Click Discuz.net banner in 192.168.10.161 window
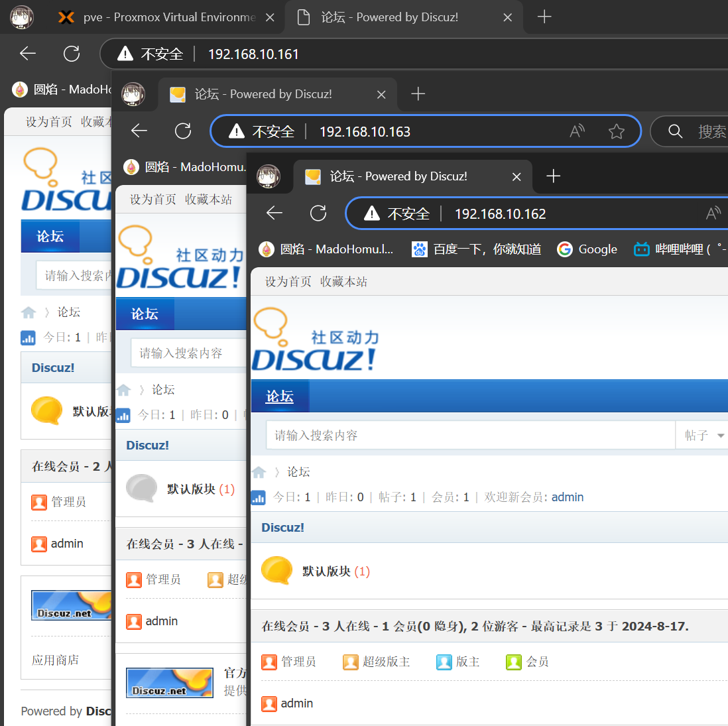 pos(71,605)
